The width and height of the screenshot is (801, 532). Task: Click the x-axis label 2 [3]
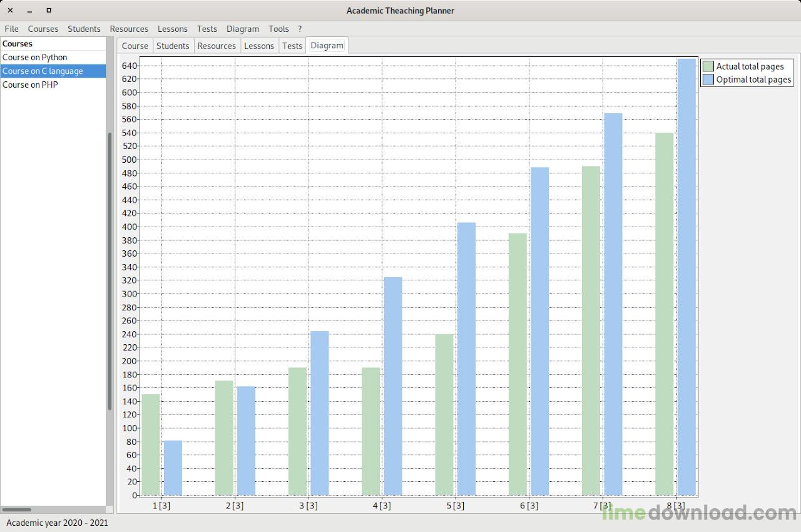click(x=235, y=506)
